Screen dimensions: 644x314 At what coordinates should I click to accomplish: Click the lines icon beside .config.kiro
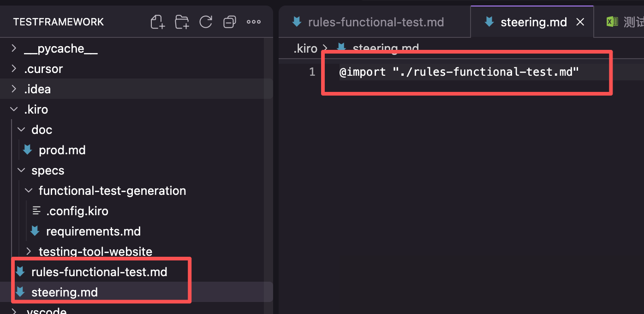36,211
